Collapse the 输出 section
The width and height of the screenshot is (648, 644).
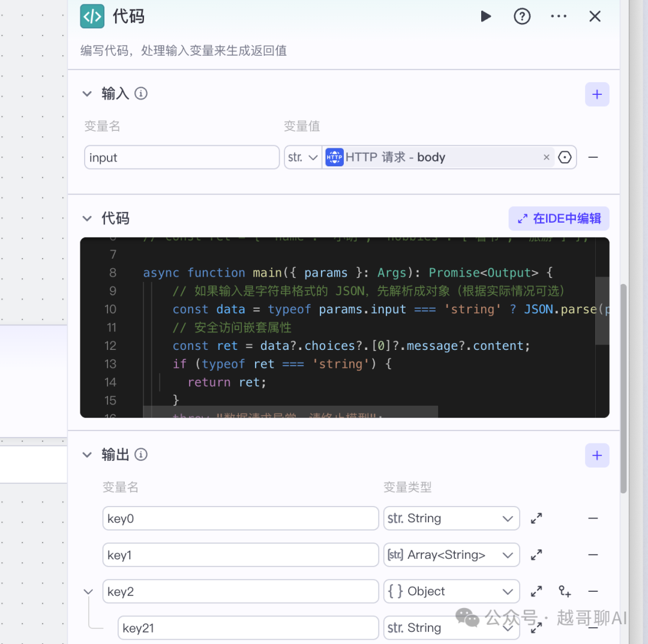pos(87,455)
